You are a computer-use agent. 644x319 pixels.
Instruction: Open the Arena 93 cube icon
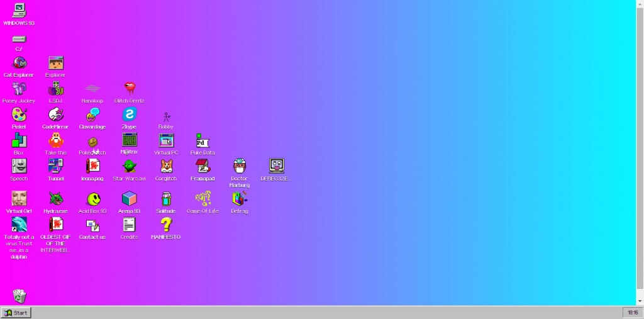[x=129, y=199]
